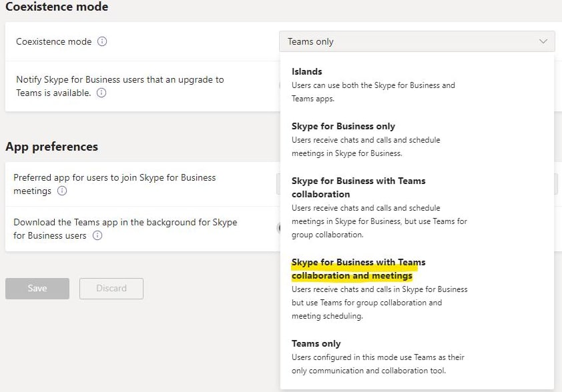The width and height of the screenshot is (562, 392).
Task: Click the 'Coexistence mode' row label
Action: (x=54, y=41)
